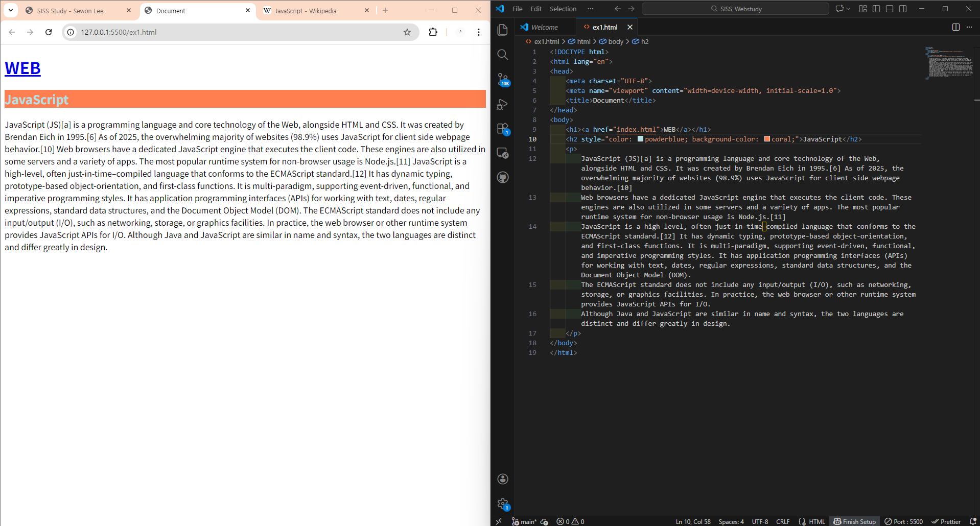The image size is (980, 526).
Task: Toggle the primary side bar visibility
Action: tap(876, 9)
